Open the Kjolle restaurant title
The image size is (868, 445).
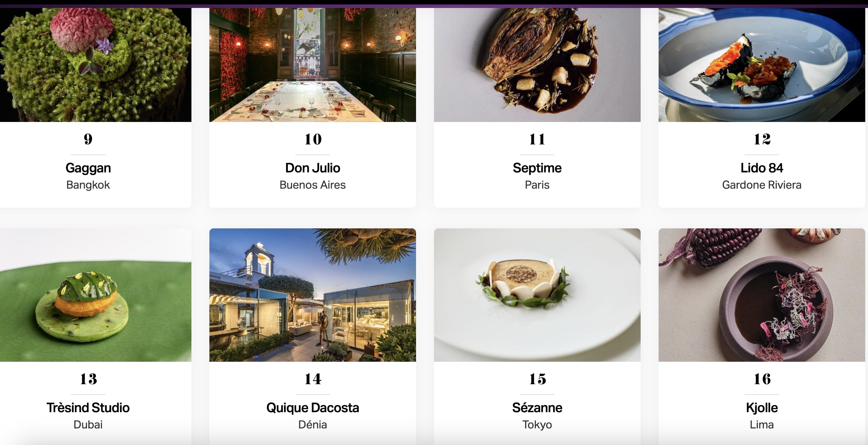(x=762, y=408)
